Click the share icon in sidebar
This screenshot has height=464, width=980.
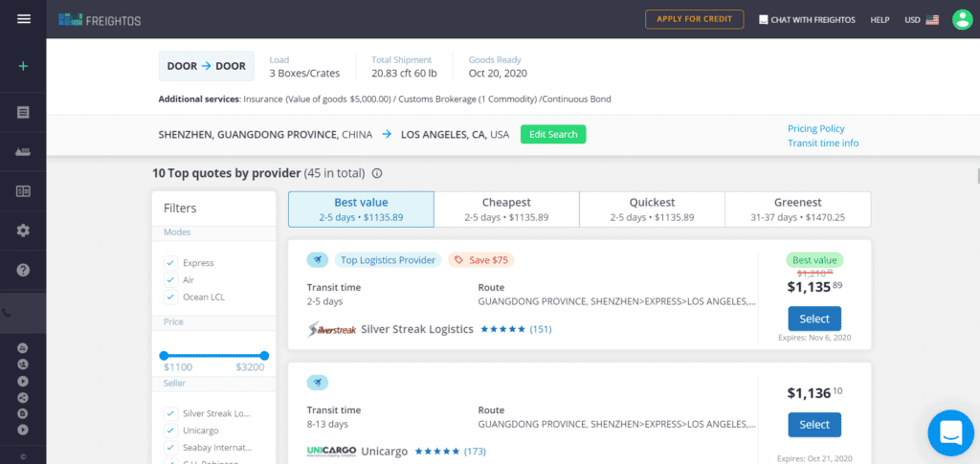point(23,397)
